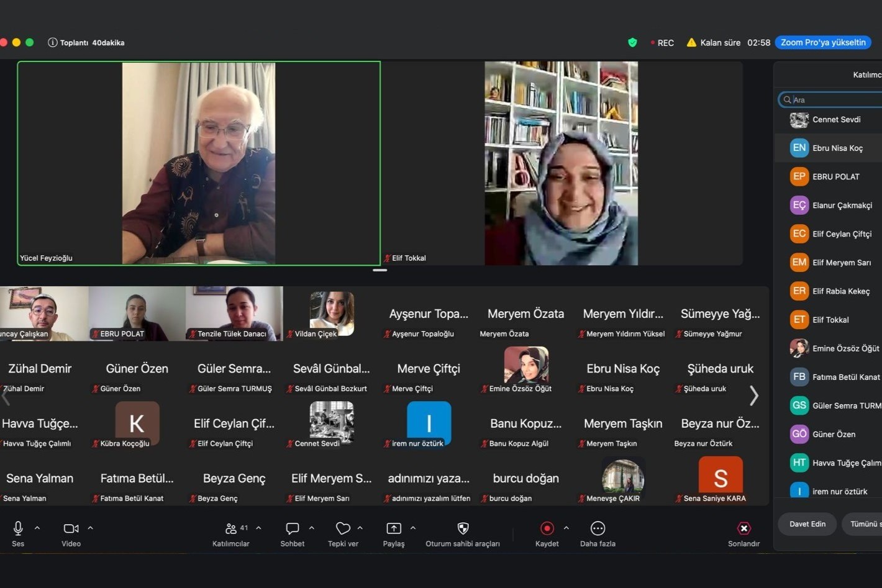Click the Tepki ver heart icon

343,528
